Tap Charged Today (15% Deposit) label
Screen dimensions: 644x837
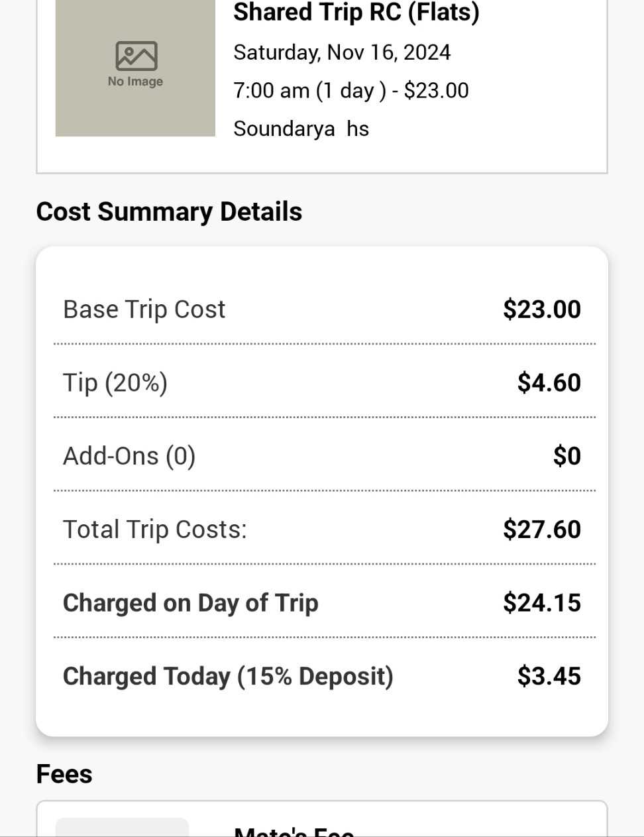[x=228, y=677]
